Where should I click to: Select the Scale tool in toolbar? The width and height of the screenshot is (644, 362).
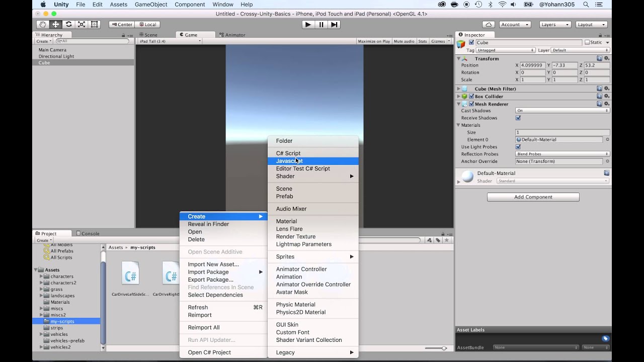[x=81, y=24]
